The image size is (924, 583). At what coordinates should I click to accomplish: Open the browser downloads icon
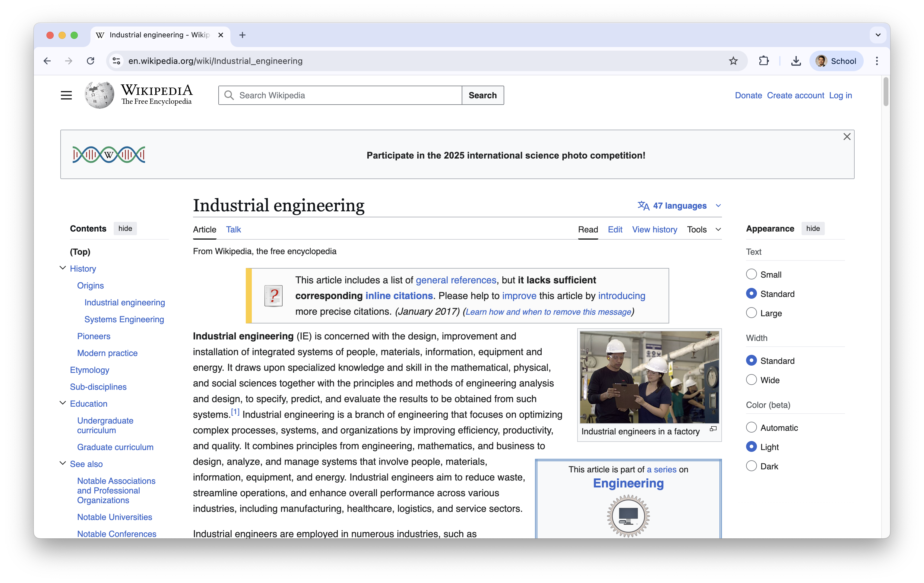(796, 61)
